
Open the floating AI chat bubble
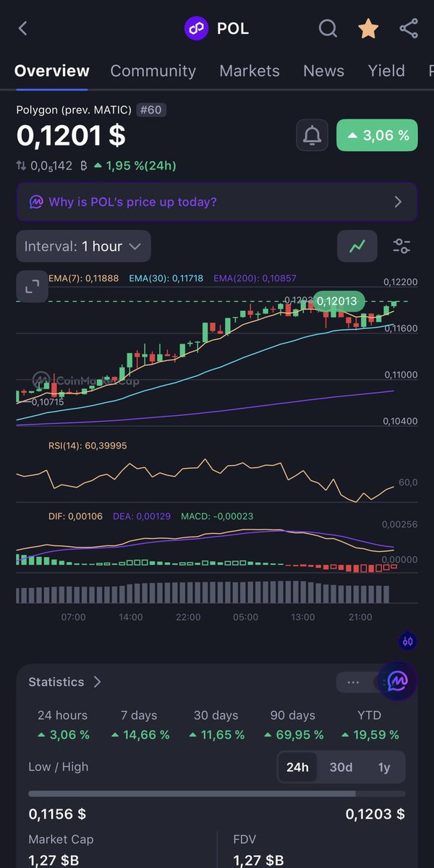[x=398, y=681]
